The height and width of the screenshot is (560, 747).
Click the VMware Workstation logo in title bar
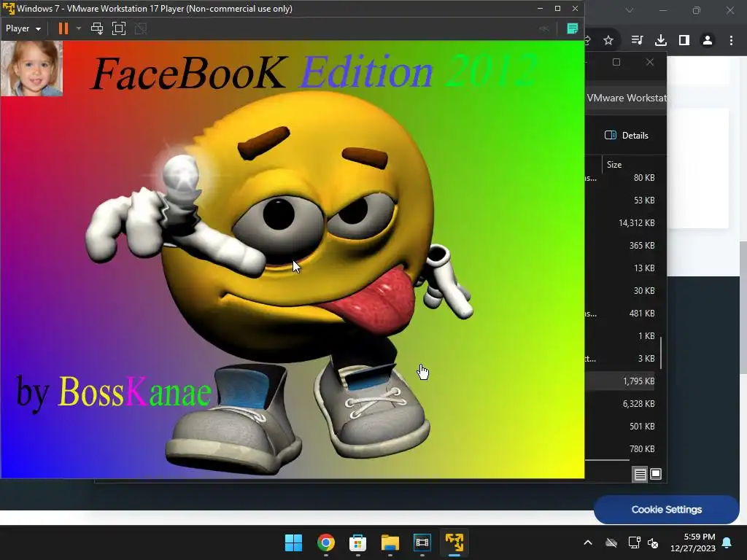(x=8, y=9)
